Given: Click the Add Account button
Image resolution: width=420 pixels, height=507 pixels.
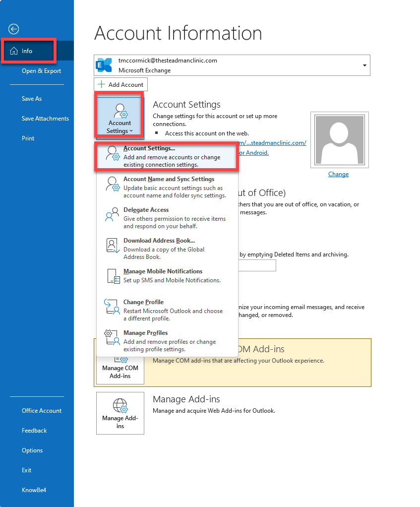Looking at the screenshot, I should coord(121,84).
